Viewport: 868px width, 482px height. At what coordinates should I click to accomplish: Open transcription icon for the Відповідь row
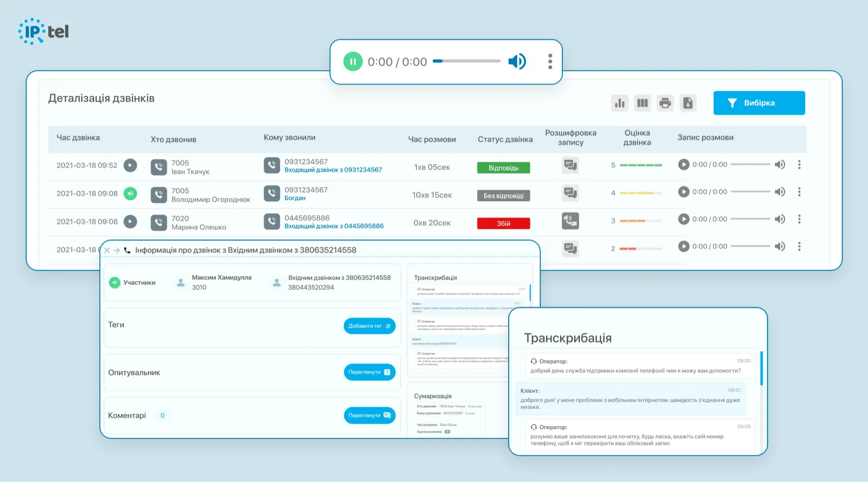click(571, 165)
